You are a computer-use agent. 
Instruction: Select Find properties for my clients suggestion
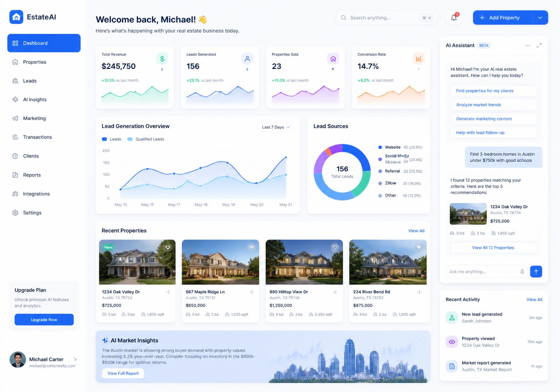[493, 91]
